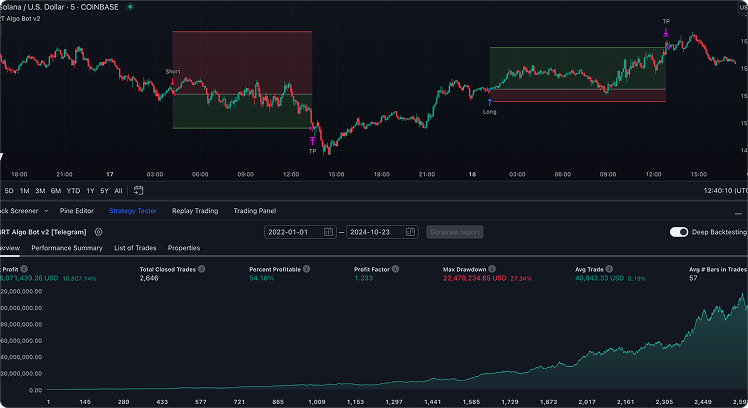Open the Replay Trading tab
748x408 pixels.
tap(195, 211)
